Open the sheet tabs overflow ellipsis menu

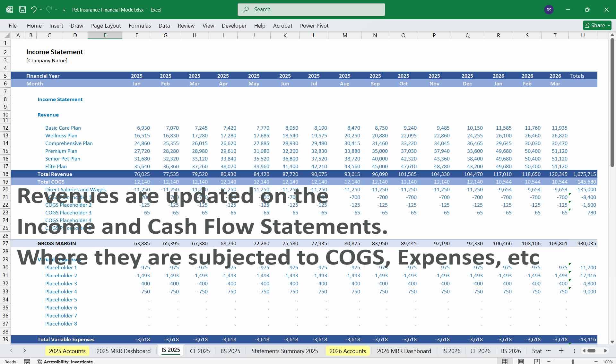pyautogui.click(x=548, y=351)
